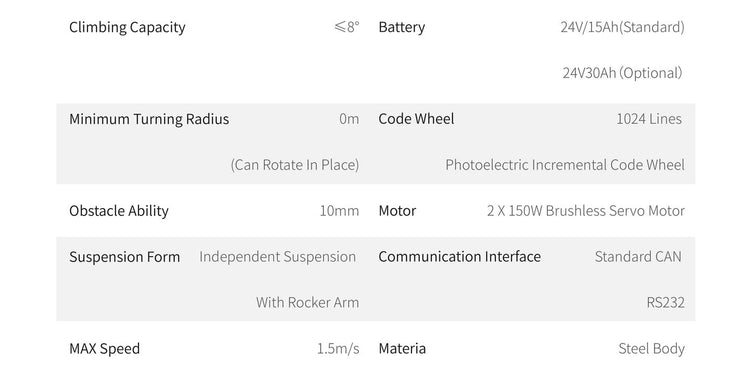Click the Battery label

pos(401,28)
